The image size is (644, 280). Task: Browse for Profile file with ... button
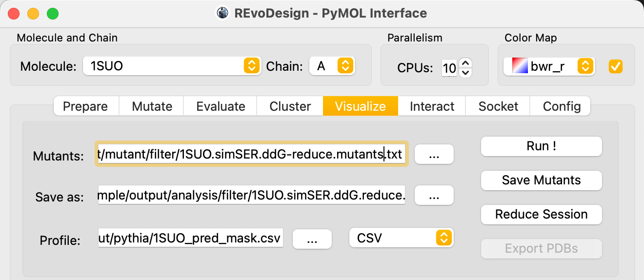312,239
